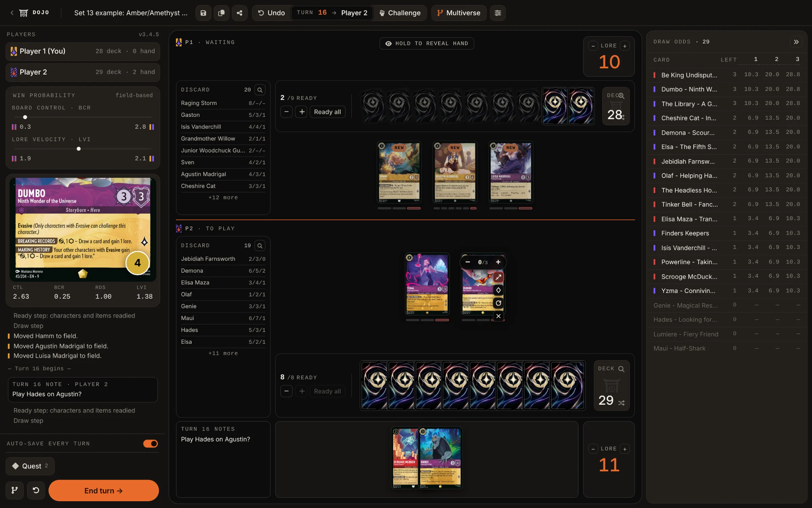Screen dimensions: 812x508
Task: Adjust the Lore Velocity LVI slider handle
Action: tap(78, 149)
